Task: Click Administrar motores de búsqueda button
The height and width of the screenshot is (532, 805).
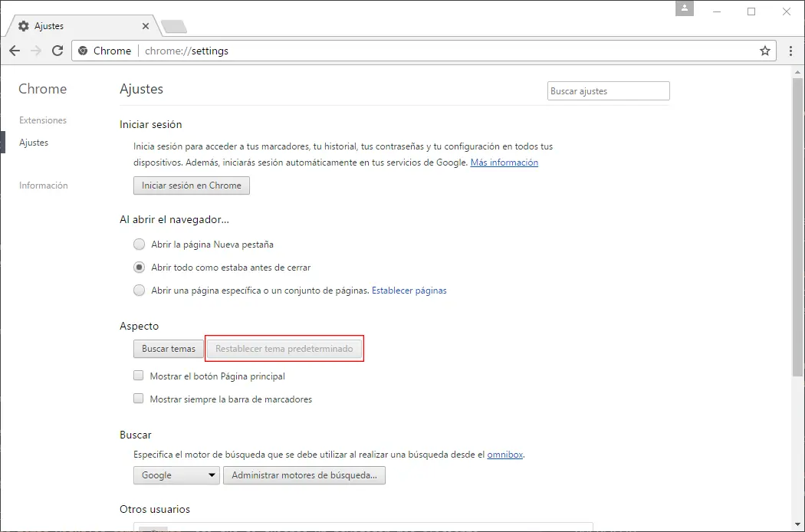Action: (x=304, y=475)
